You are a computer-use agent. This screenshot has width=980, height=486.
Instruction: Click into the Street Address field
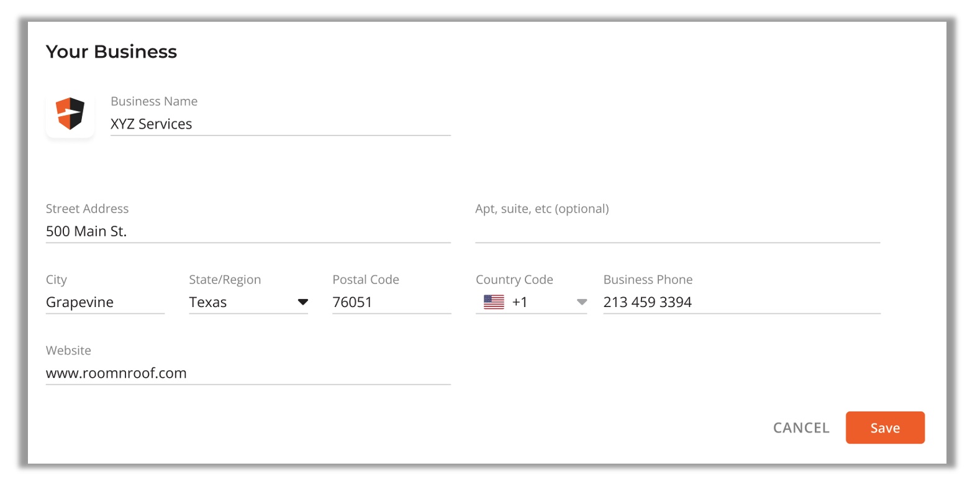[248, 231]
